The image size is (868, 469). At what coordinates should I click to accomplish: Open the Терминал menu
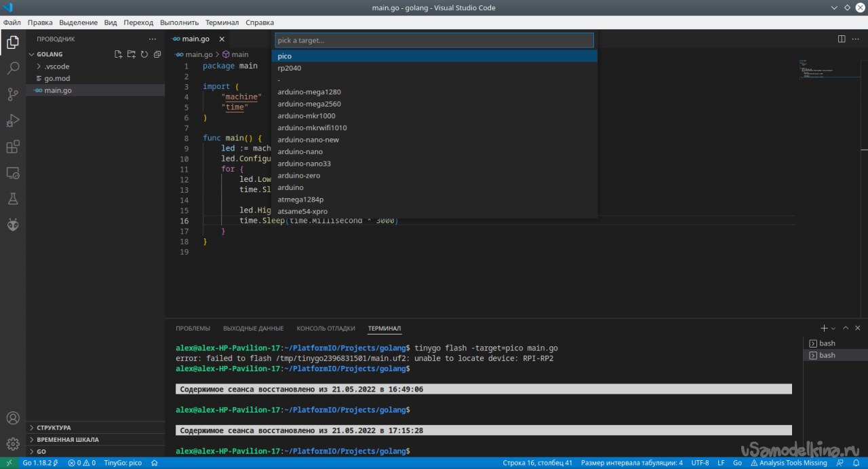click(222, 22)
